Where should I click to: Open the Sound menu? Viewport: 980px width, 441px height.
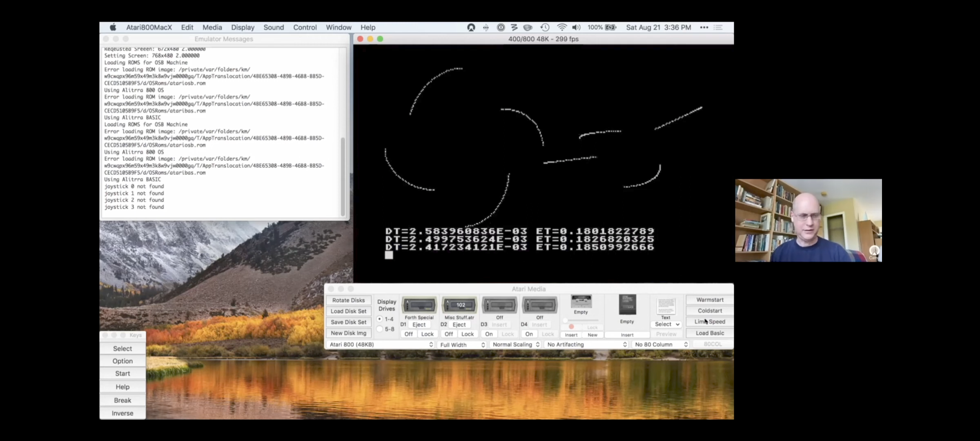point(274,27)
